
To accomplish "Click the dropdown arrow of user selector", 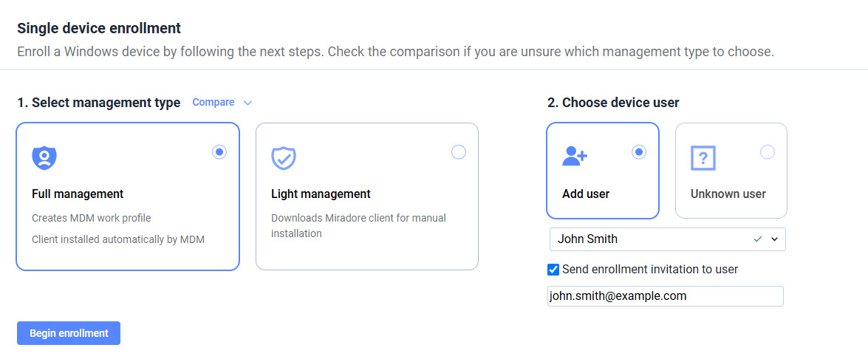I will coord(774,239).
